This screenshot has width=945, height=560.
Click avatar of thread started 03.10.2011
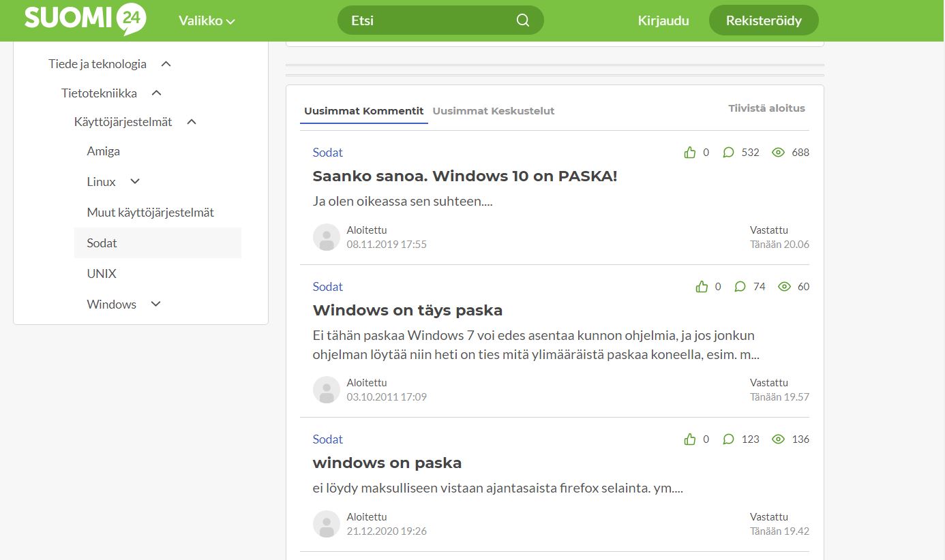[x=327, y=390]
